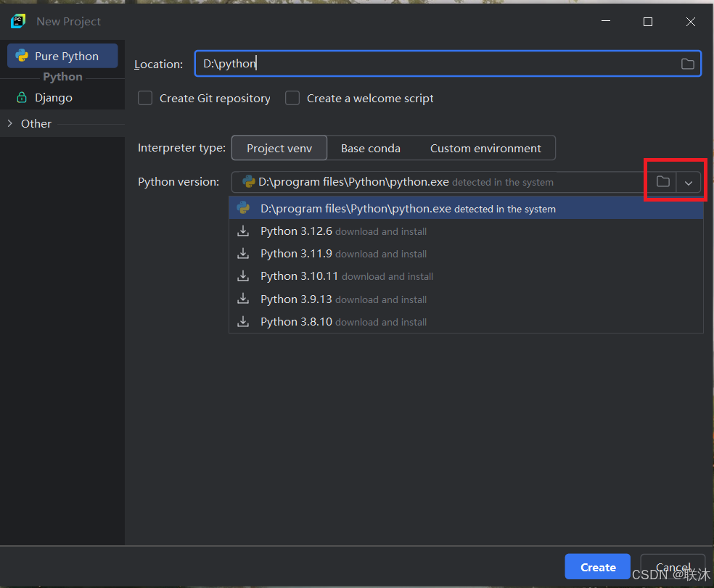Select detected D:\program files\Python\python.exe in list
This screenshot has height=588, width=714.
click(467, 209)
